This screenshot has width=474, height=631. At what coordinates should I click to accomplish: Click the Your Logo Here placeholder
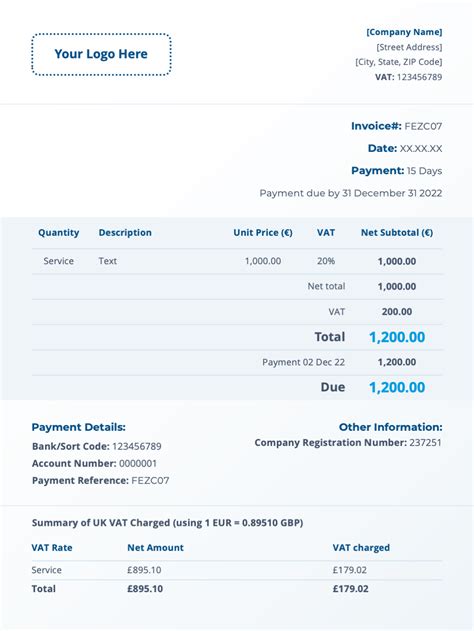pyautogui.click(x=101, y=54)
